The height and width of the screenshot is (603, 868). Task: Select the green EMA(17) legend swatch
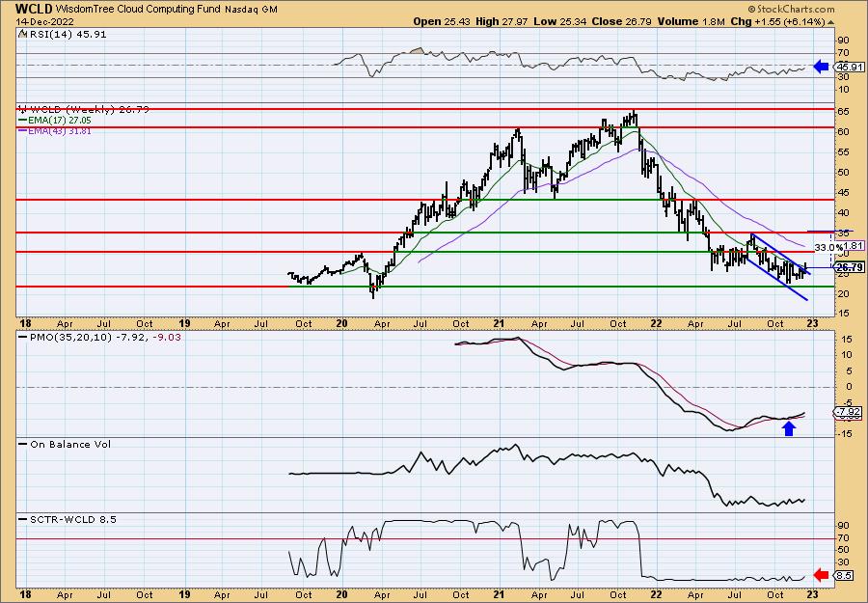22,121
